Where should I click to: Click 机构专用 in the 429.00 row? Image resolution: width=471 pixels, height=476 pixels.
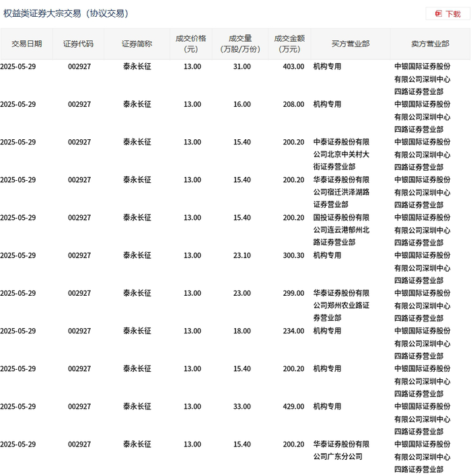click(327, 407)
